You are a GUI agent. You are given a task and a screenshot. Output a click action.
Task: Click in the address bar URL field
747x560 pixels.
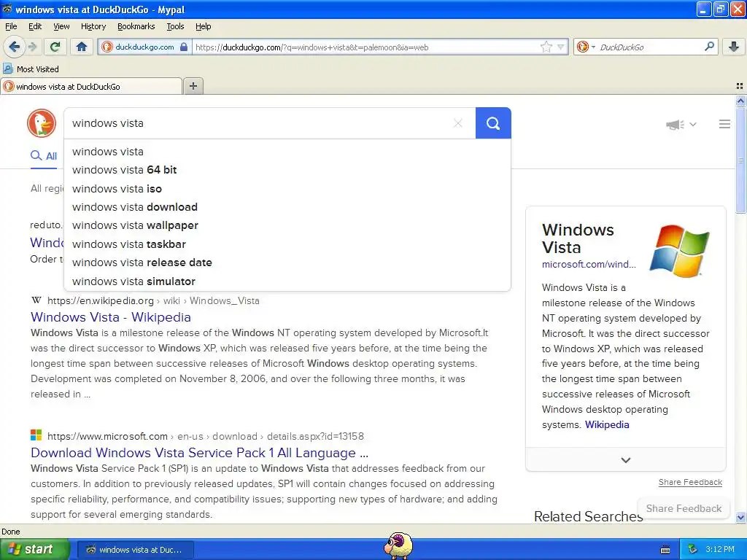367,47
